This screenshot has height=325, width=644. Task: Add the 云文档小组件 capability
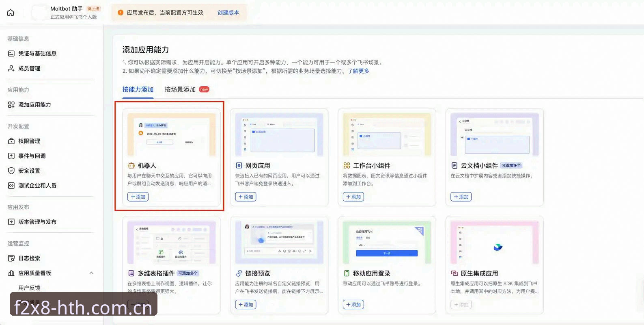[461, 197]
